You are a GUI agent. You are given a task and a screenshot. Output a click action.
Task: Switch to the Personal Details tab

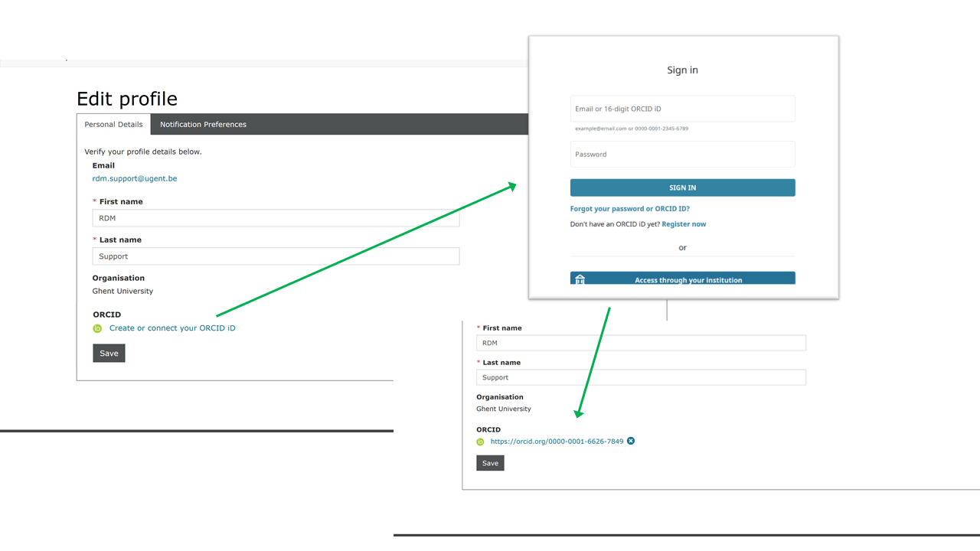[113, 124]
